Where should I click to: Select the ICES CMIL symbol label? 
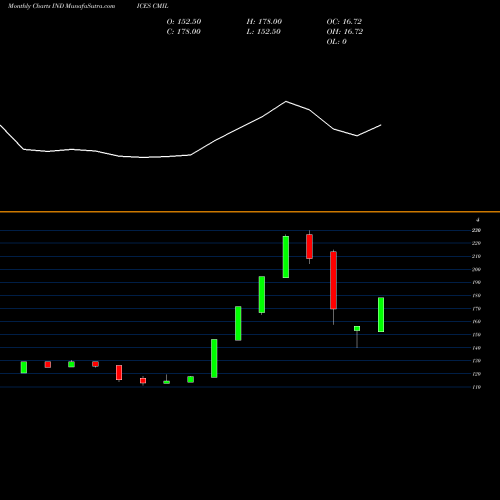click(152, 6)
